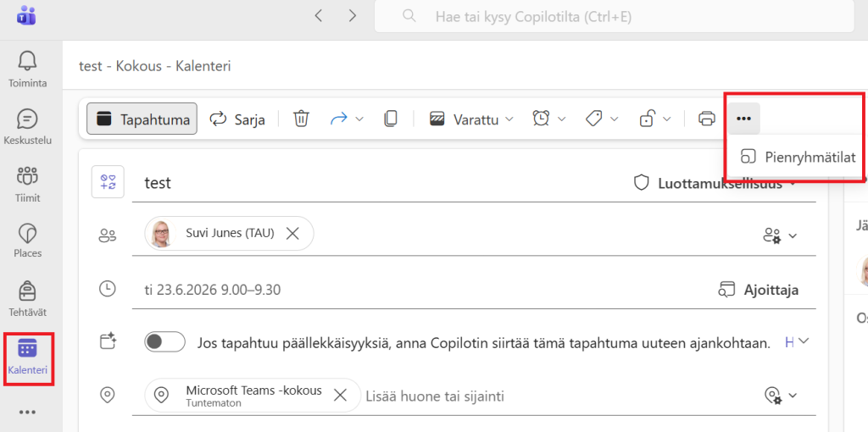Image resolution: width=868 pixels, height=432 pixels.
Task: Open location settings dropdown at right
Action: click(x=780, y=395)
